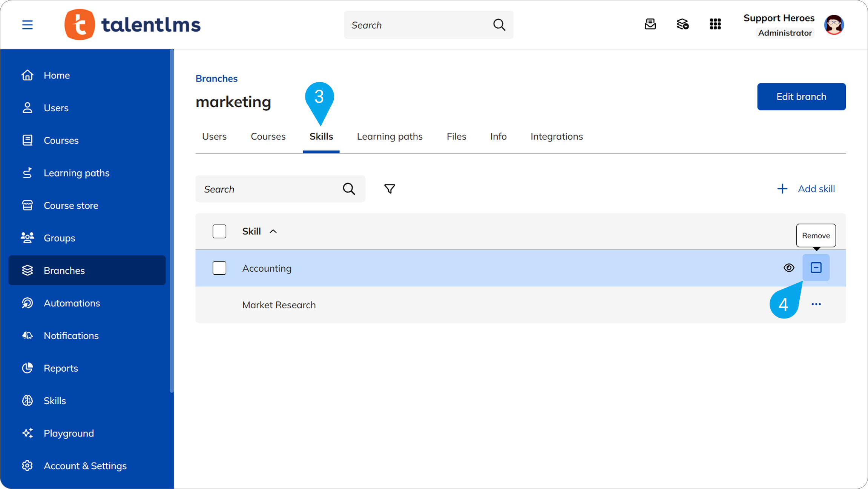
Task: Open Users in the sidebar
Action: [x=87, y=108]
